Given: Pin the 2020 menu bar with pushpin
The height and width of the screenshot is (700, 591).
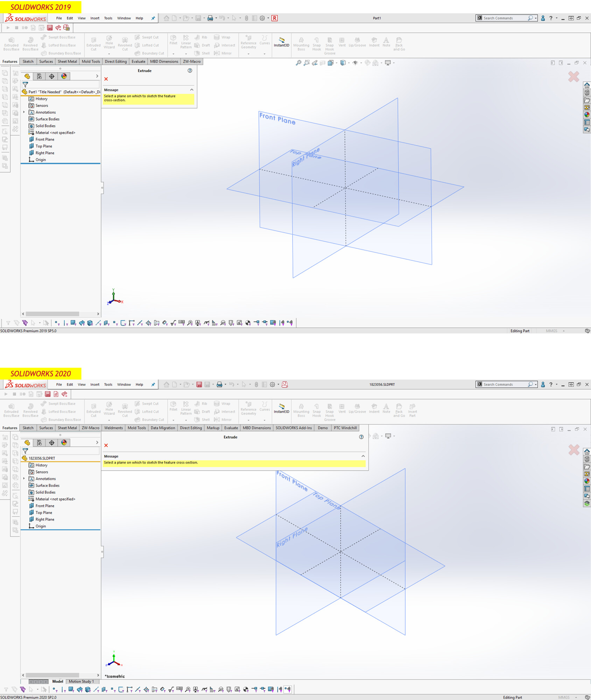Looking at the screenshot, I should point(153,384).
